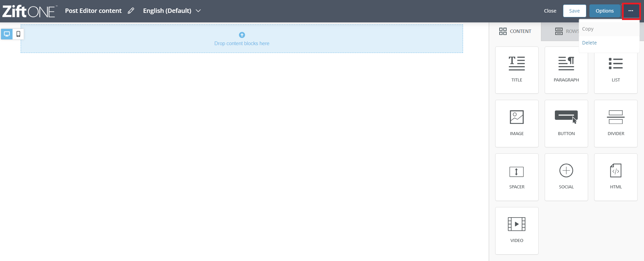Select the Paragraph content block
This screenshot has height=261, width=644.
[x=566, y=70]
